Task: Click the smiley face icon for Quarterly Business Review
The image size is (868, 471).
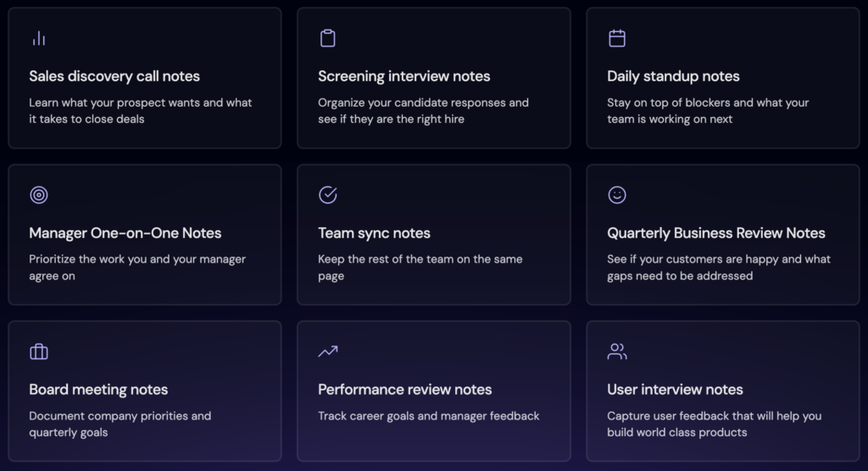Action: 617,195
